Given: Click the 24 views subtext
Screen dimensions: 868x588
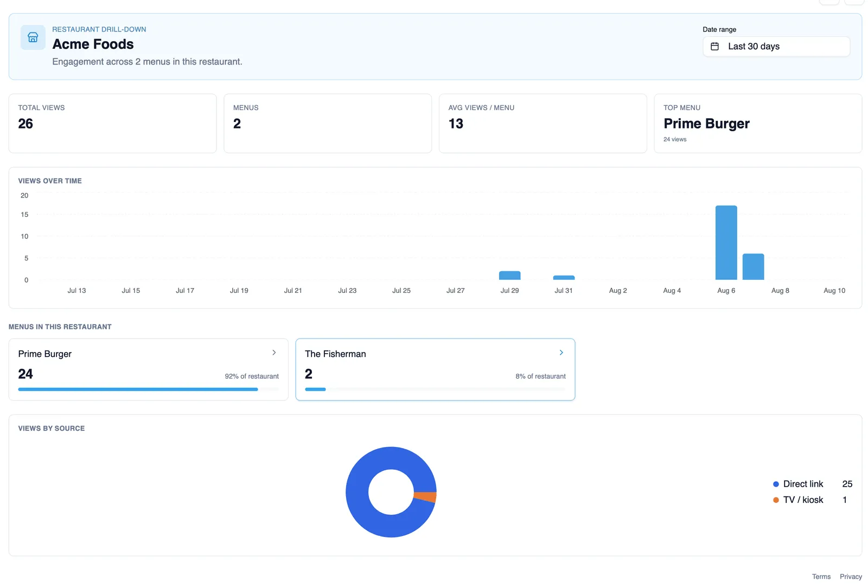Looking at the screenshot, I should pos(675,139).
